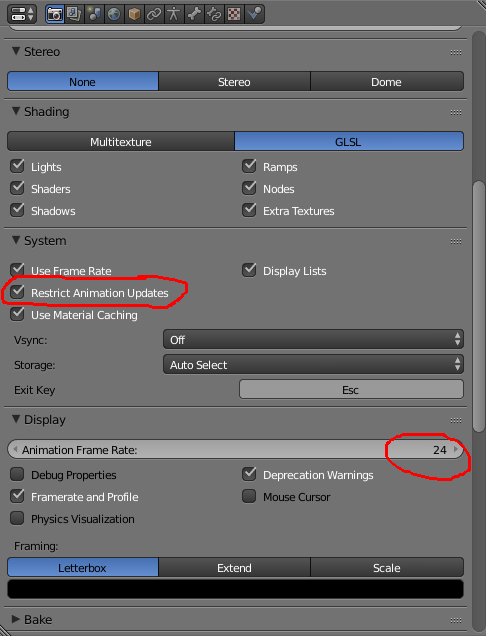Open the black framing color swatch
The height and width of the screenshot is (636, 486).
(235, 589)
